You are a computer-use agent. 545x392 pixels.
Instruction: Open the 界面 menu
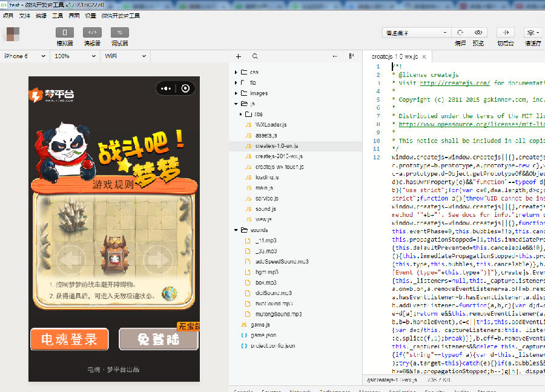tap(74, 16)
